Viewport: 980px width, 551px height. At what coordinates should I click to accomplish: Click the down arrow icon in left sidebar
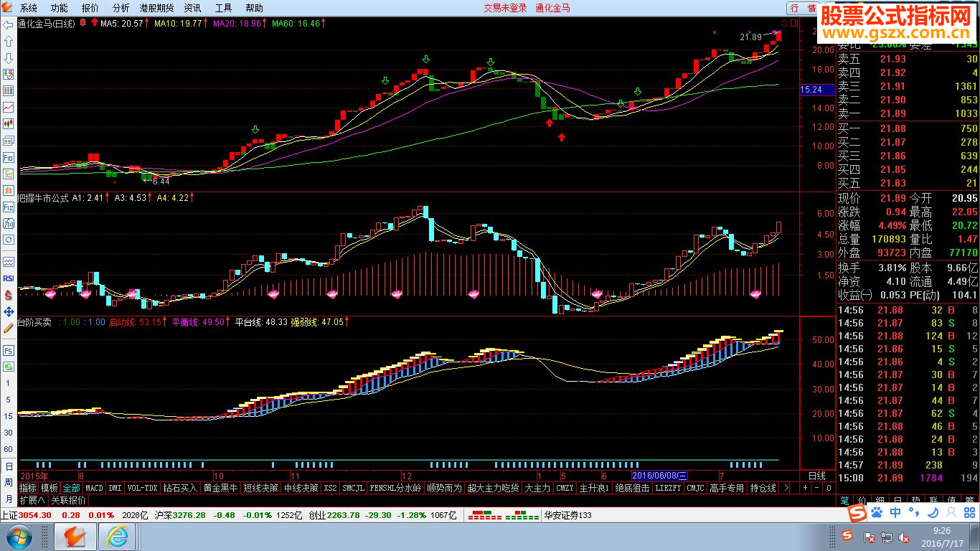click(x=9, y=57)
